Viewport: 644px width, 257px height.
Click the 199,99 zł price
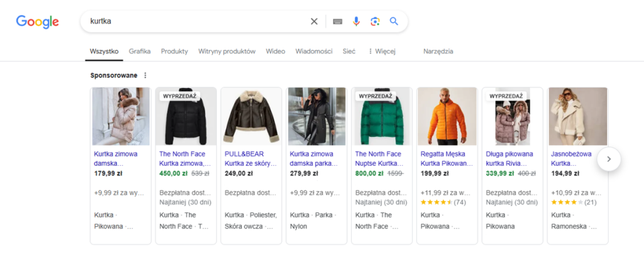coord(435,173)
